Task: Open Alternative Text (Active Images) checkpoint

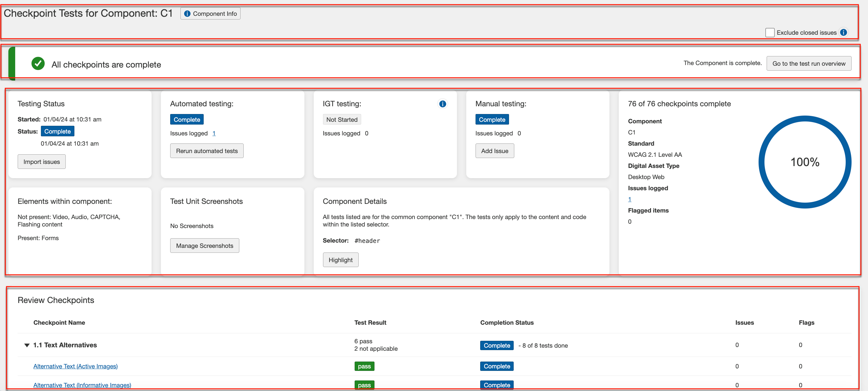Action: tap(75, 366)
